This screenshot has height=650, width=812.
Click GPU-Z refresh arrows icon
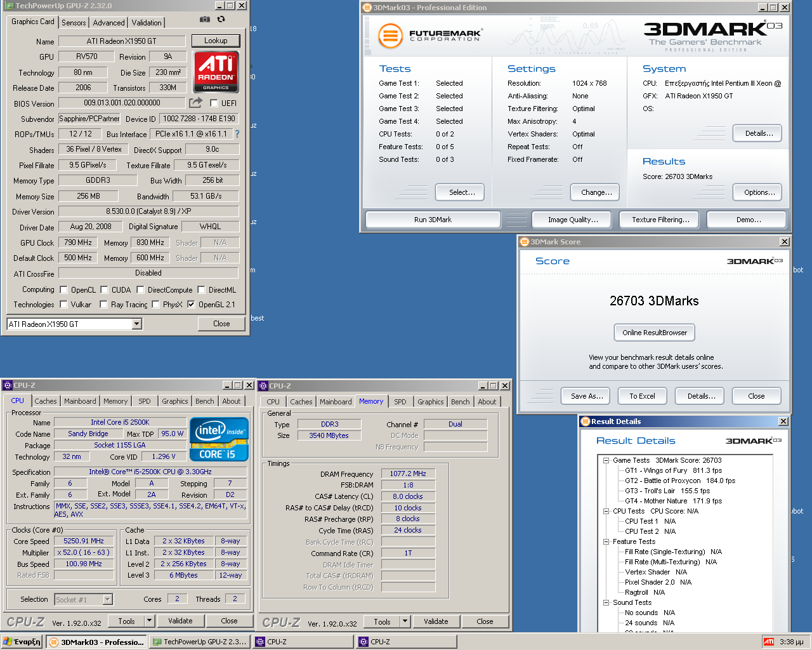tap(221, 20)
